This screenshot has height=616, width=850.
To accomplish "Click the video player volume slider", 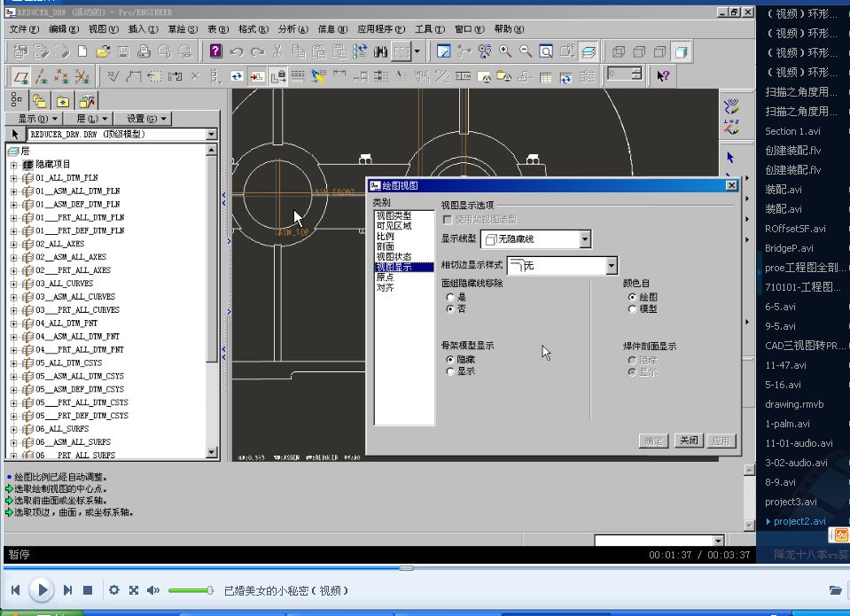I will [x=191, y=590].
